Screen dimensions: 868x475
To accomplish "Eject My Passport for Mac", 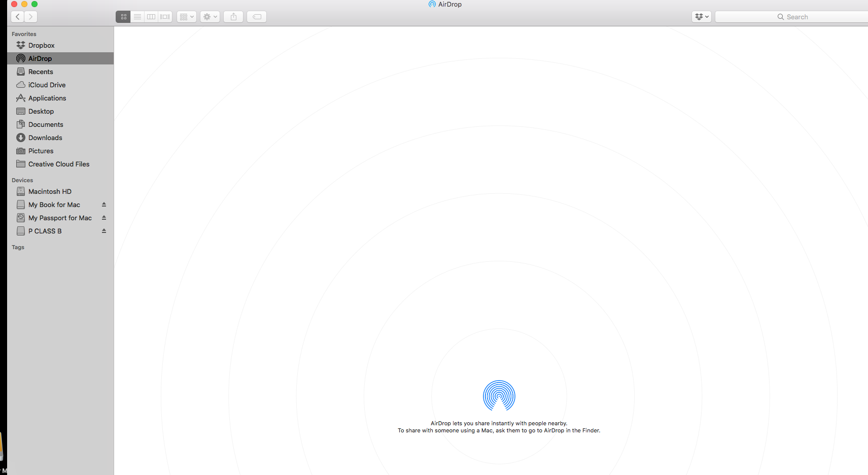I will pyautogui.click(x=104, y=218).
